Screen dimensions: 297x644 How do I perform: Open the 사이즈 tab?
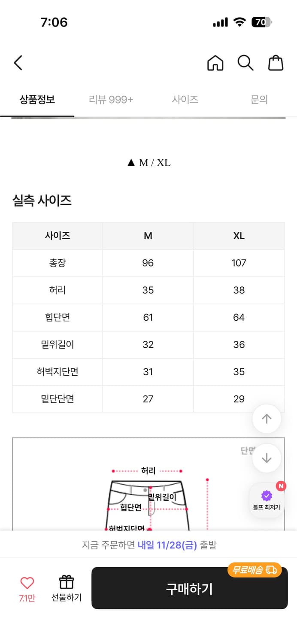point(185,99)
